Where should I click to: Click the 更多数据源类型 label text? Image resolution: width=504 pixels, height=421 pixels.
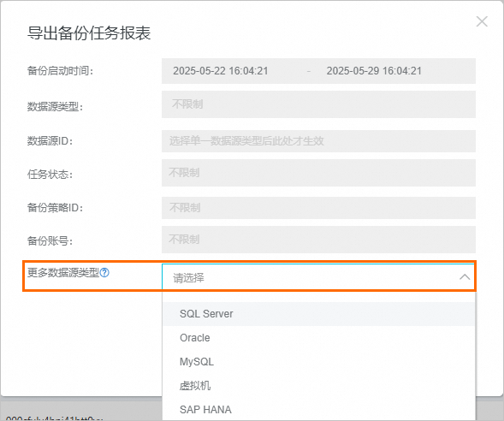63,273
